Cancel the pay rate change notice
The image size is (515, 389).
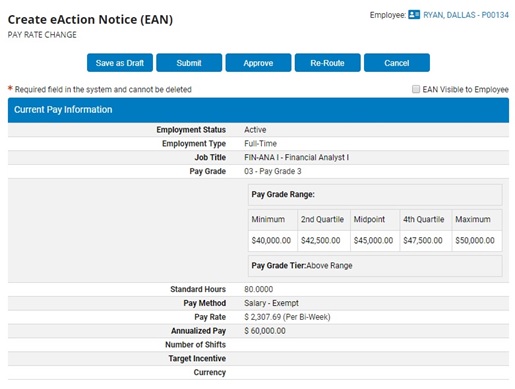click(397, 63)
